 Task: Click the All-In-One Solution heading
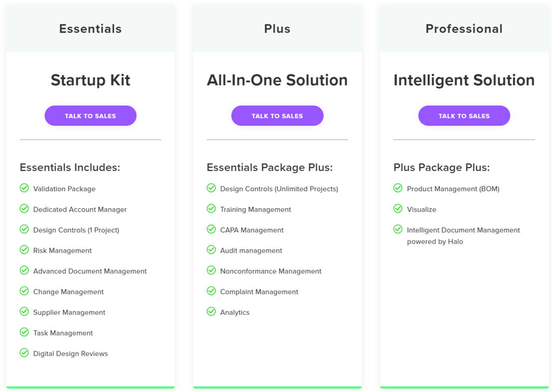[x=277, y=80]
